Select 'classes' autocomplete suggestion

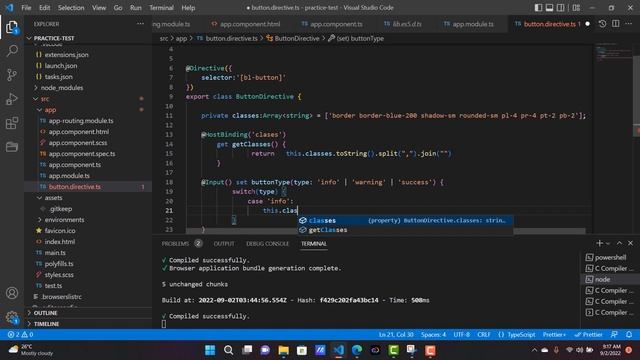click(x=405, y=220)
